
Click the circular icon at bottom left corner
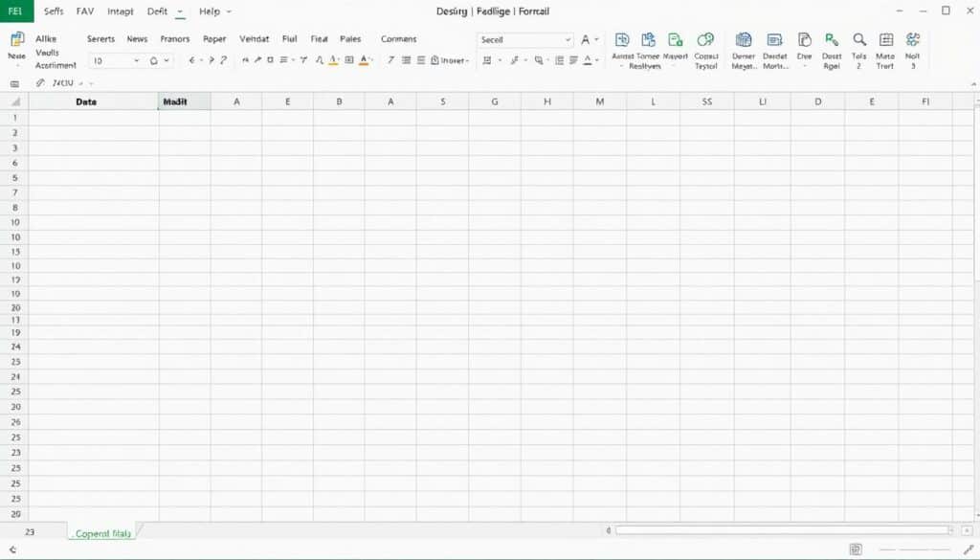12,550
